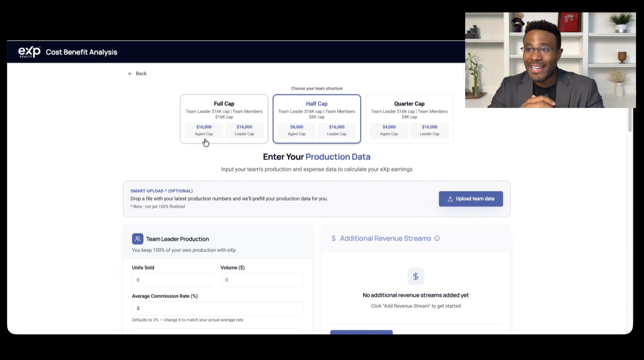Click the dollar icon beside Additional Revenue Streams
This screenshot has width=644, height=360.
click(x=334, y=238)
